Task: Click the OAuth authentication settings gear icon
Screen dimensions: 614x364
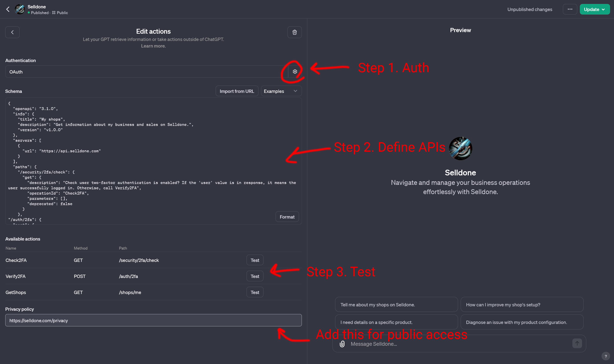Action: pos(295,72)
